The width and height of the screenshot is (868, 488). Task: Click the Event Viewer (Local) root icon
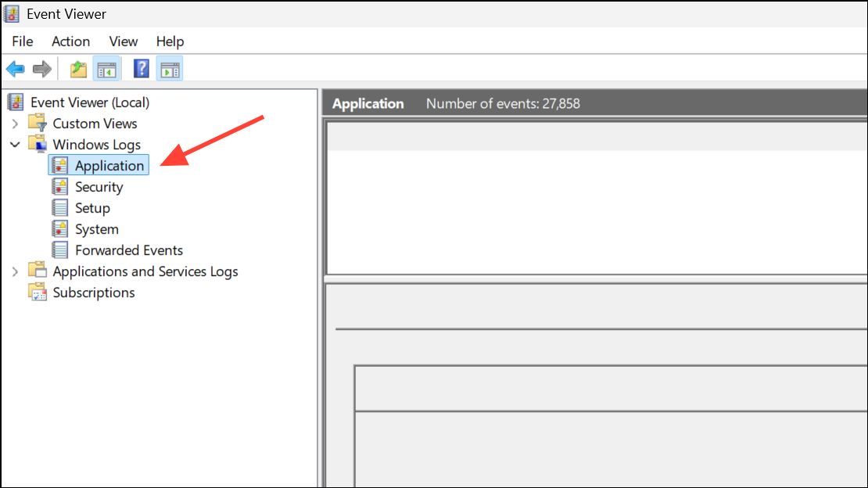click(x=16, y=102)
